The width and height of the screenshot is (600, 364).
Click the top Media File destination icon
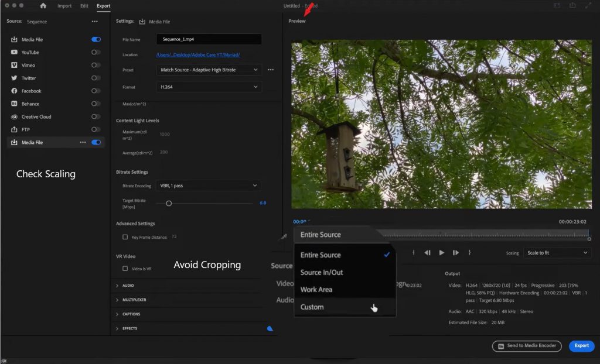tap(14, 39)
